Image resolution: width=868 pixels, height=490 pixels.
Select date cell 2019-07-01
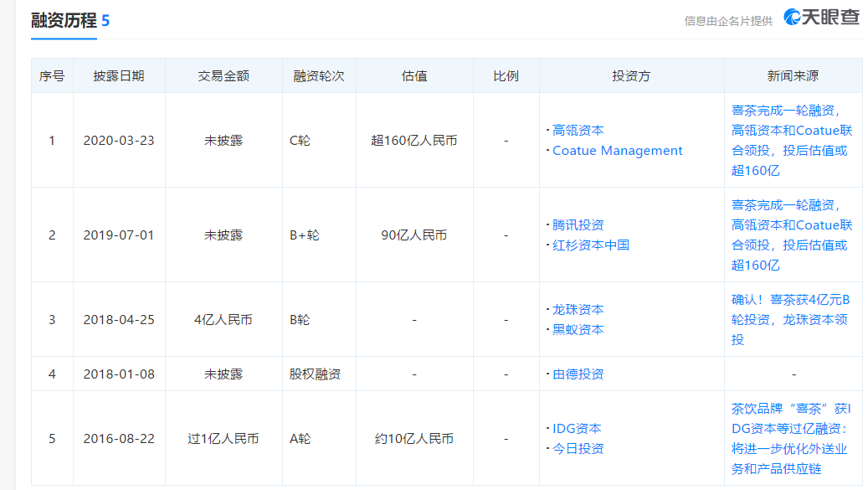119,235
